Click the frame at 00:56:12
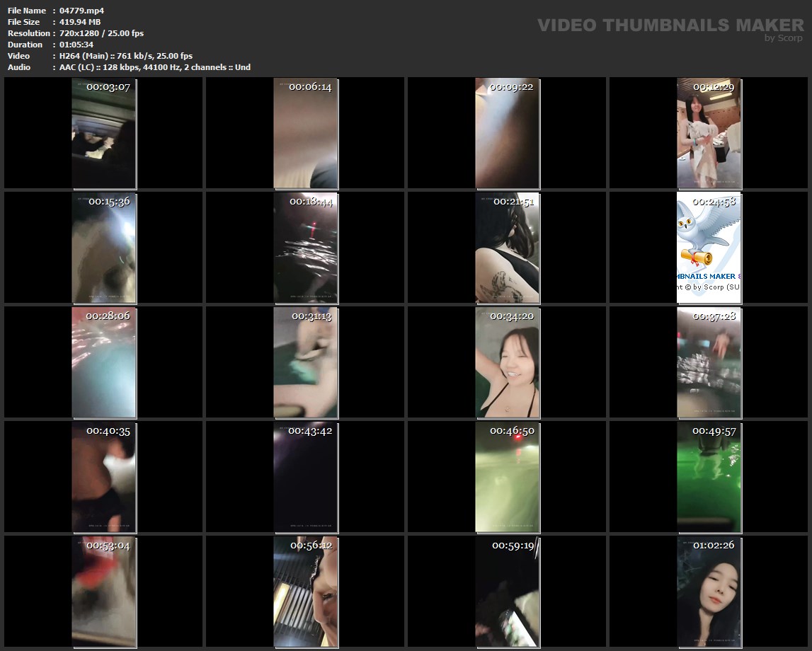This screenshot has width=812, height=651. tap(305, 592)
